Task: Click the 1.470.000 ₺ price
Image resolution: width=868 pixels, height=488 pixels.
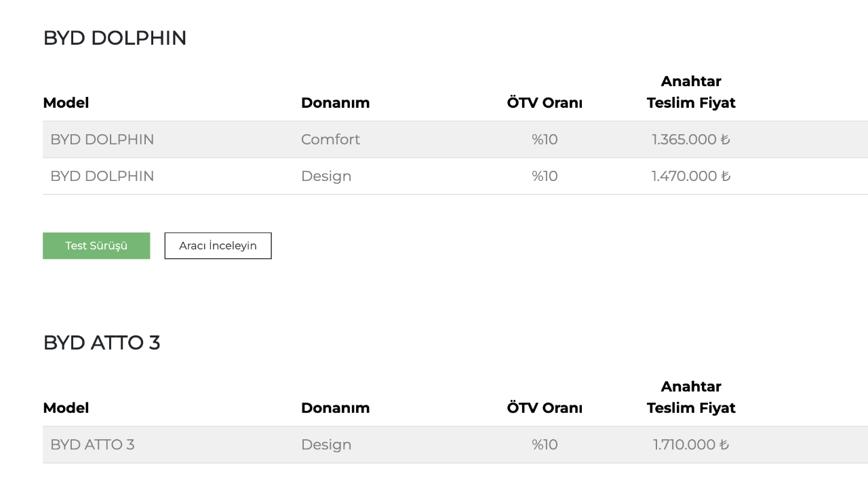Action: pos(691,176)
